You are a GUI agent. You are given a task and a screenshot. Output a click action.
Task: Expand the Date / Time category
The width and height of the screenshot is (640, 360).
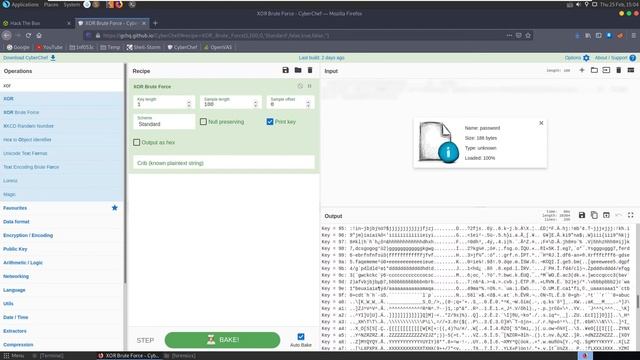[x=61, y=318]
